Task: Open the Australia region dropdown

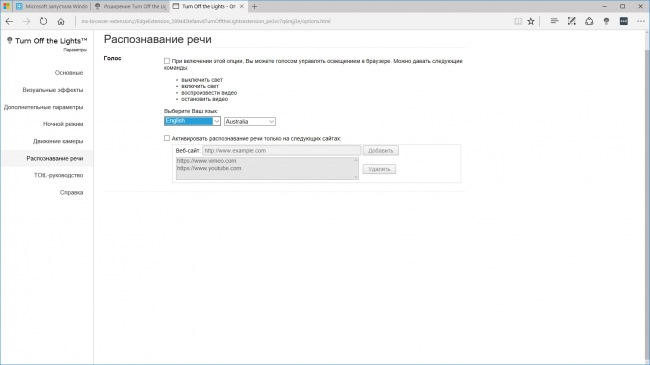Action: pos(250,122)
